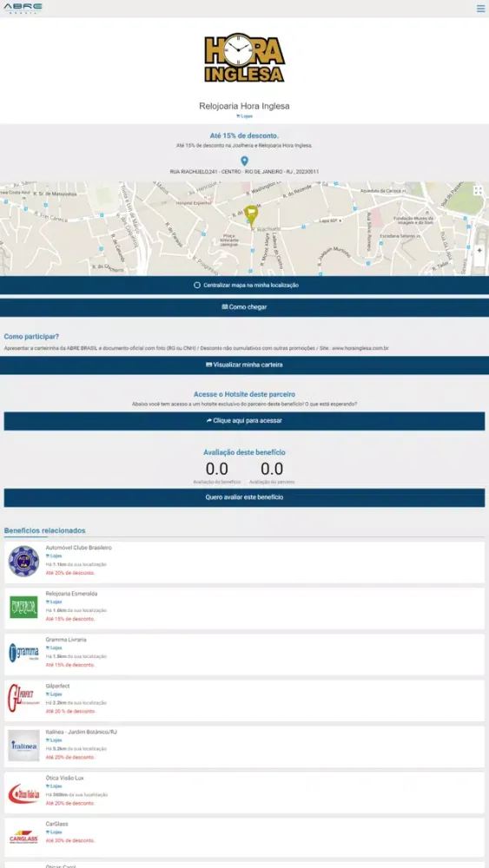This screenshot has width=489, height=868.
Task: Click Lojas tag under CarGlass
Action: (54, 832)
